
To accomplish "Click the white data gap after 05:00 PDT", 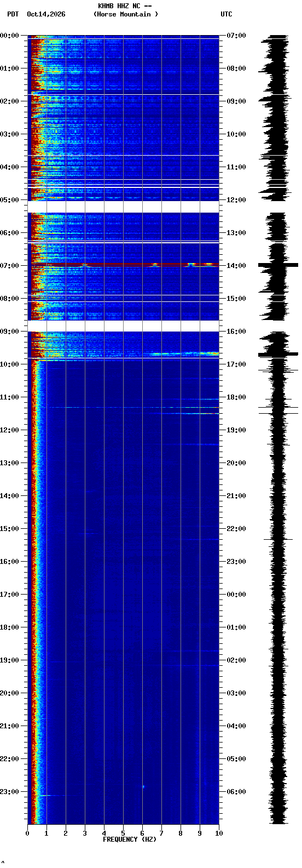I will tap(123, 207).
